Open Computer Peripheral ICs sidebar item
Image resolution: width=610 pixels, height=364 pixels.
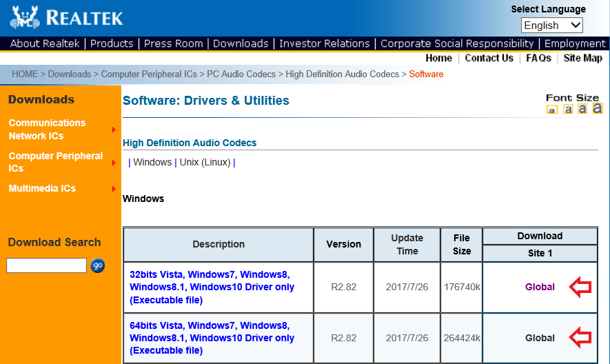[56, 162]
